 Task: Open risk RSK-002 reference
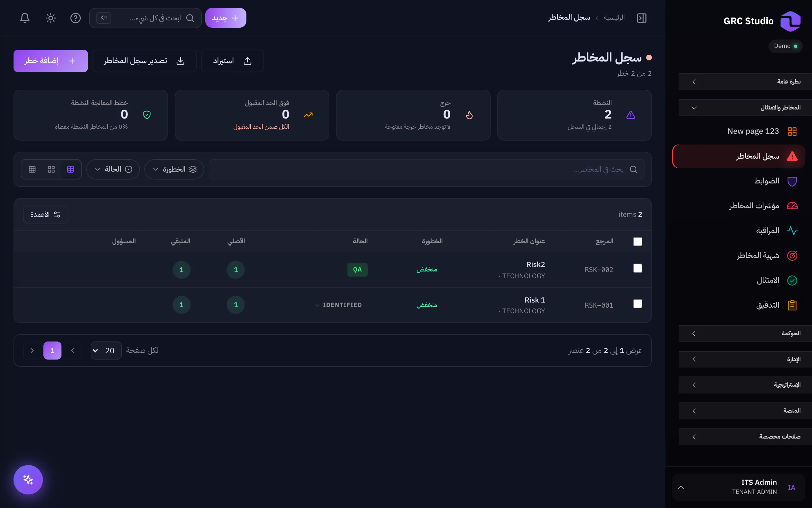599,270
